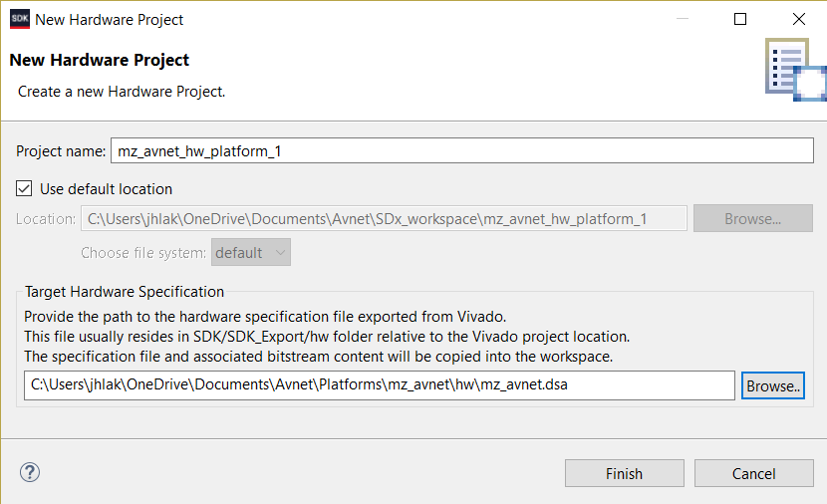Click the Location path field
Screen dimensions: 827x504
coord(383,219)
